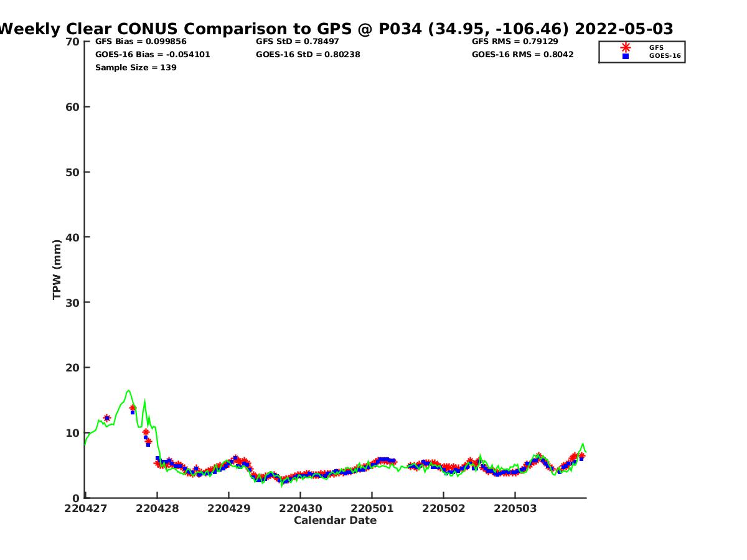Viewport: 747px width, 560px height.
Task: Select the GFS RMS annotation
Action: 515,42
